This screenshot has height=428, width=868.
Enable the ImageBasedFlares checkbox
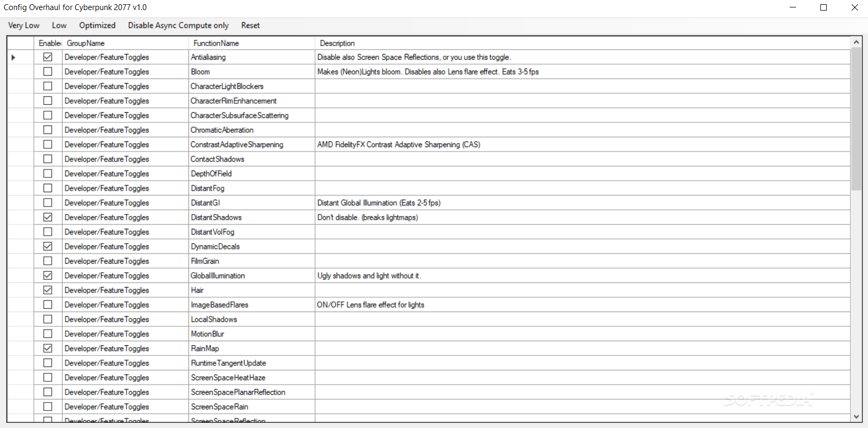48,305
